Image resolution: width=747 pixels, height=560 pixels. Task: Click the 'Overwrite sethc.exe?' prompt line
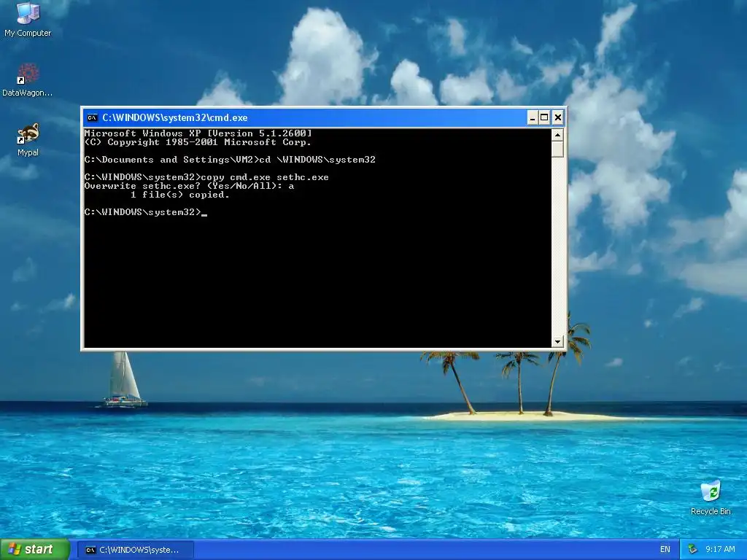pos(189,186)
